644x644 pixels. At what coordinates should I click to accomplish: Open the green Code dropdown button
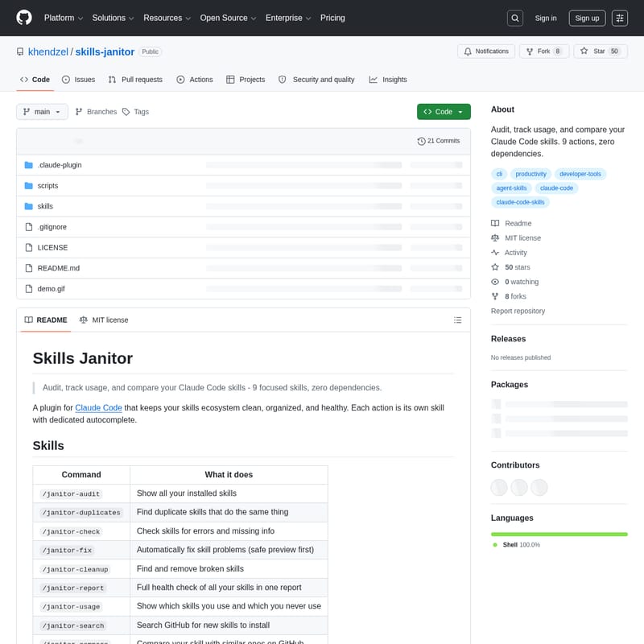click(x=444, y=112)
